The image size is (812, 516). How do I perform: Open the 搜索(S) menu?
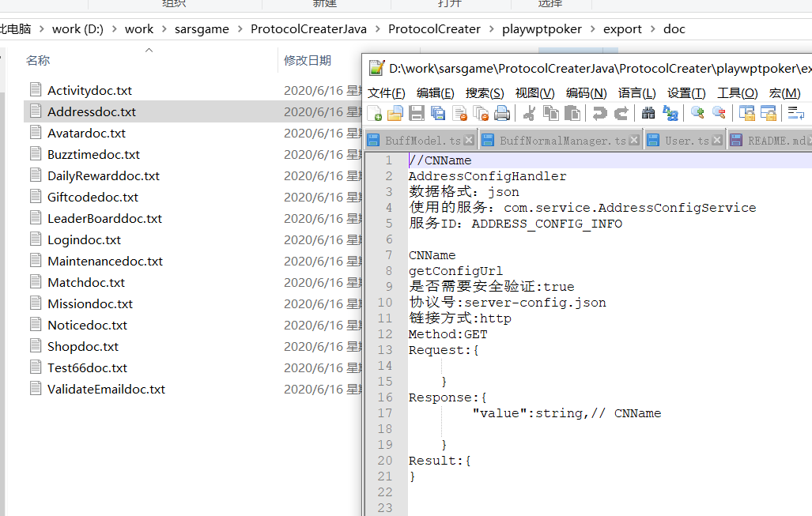[x=485, y=93]
